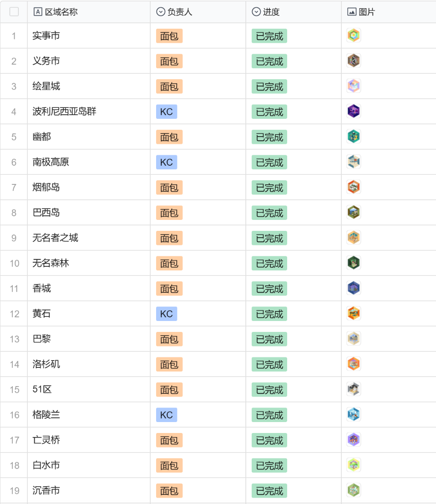Open the 已完成 status tag for 幽都
436x504 pixels.
coord(269,137)
